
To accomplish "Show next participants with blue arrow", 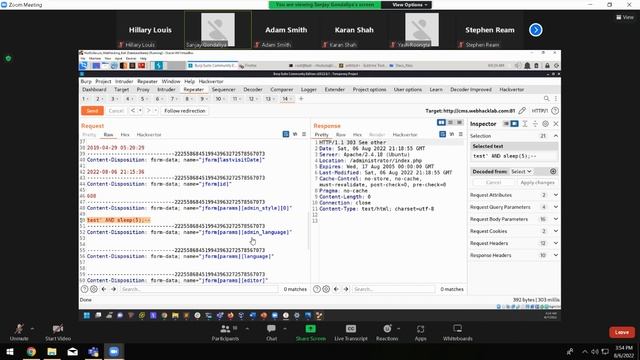I will pyautogui.click(x=536, y=30).
